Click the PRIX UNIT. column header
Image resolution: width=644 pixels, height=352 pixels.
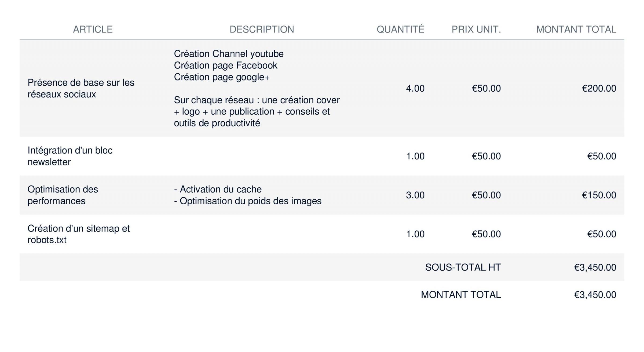(x=476, y=29)
